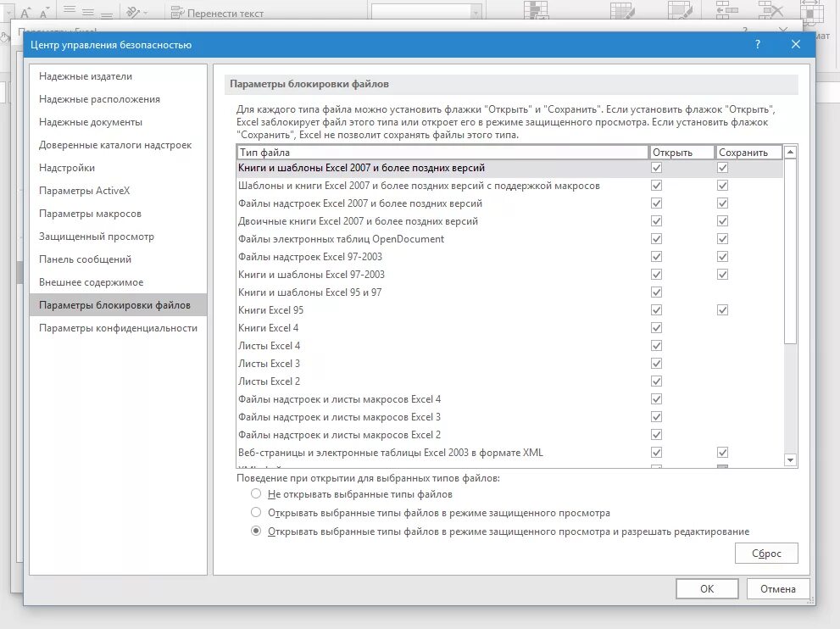
Task: Click the Открыть column header
Action: point(682,152)
